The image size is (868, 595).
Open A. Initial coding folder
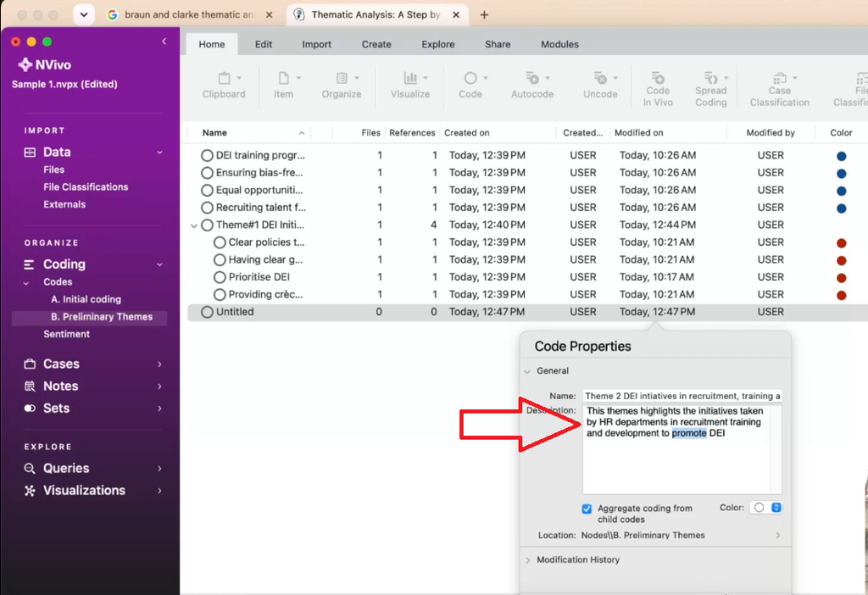coord(86,299)
